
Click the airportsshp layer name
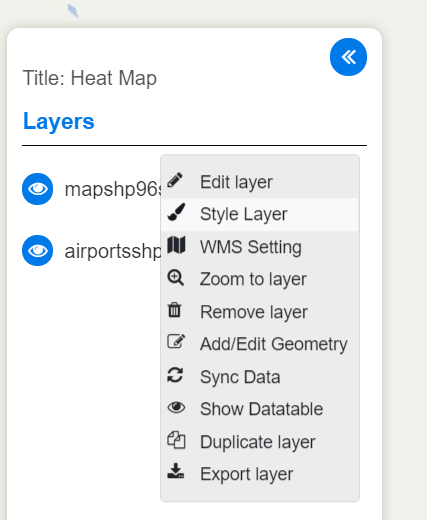113,251
